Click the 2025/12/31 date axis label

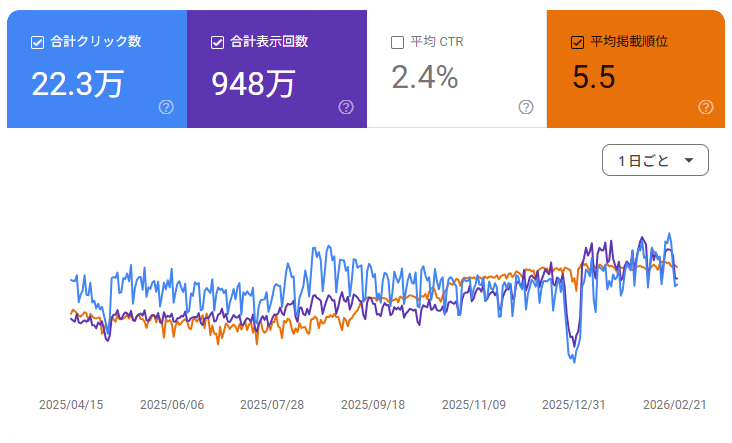click(574, 405)
